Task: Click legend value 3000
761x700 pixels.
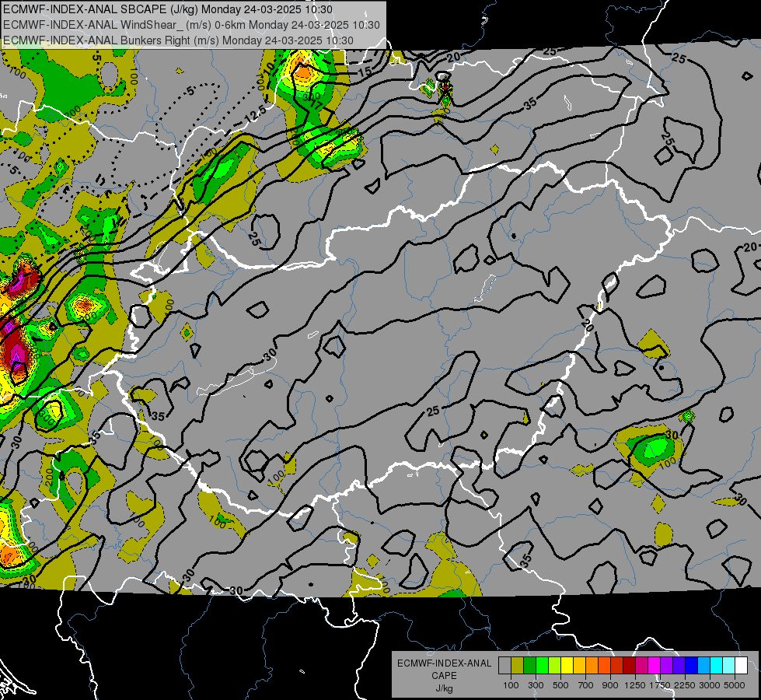Action: [710, 685]
